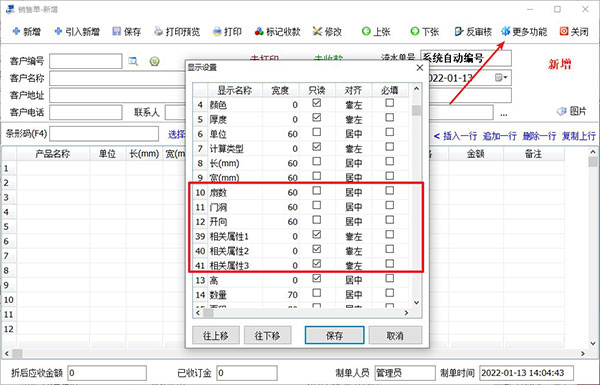Click the 删除一行 link

click(539, 136)
